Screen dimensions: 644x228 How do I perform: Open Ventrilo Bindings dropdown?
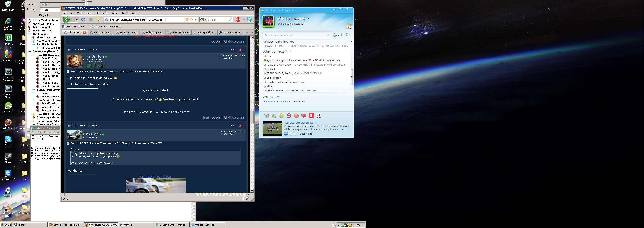pyautogui.click(x=50, y=10)
